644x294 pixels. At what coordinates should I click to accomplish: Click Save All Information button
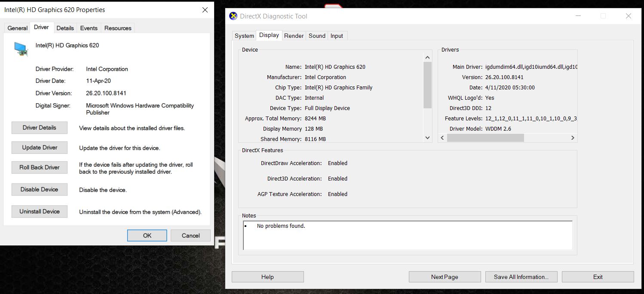tap(521, 277)
